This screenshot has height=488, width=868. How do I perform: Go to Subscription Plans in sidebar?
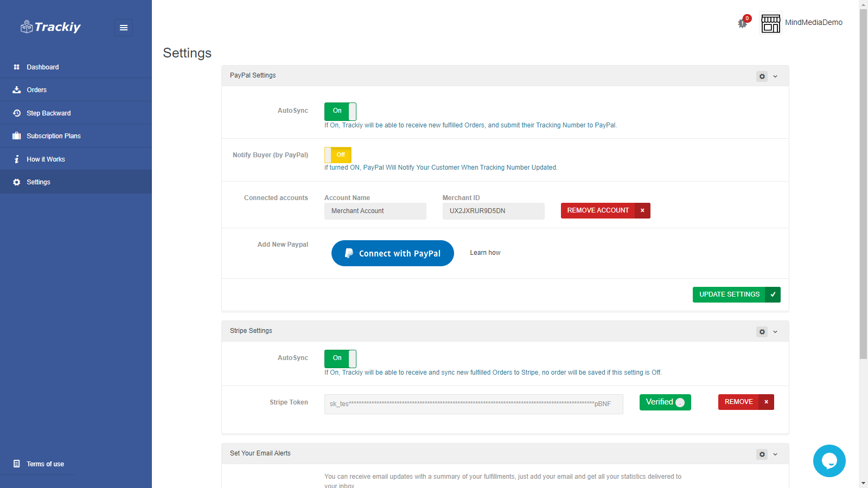[x=53, y=136]
